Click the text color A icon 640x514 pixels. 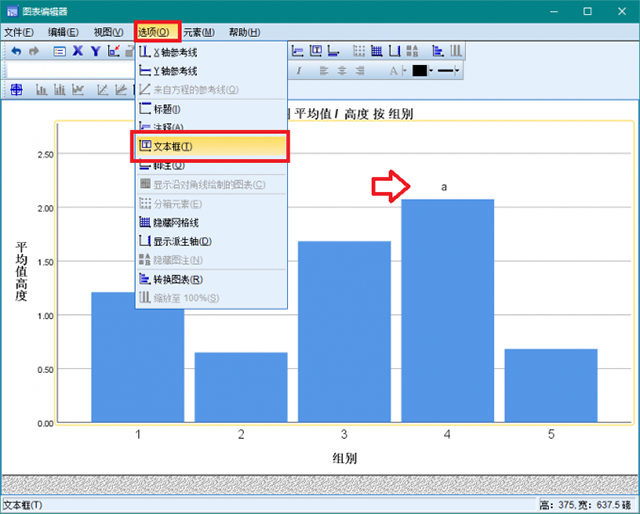(393, 71)
